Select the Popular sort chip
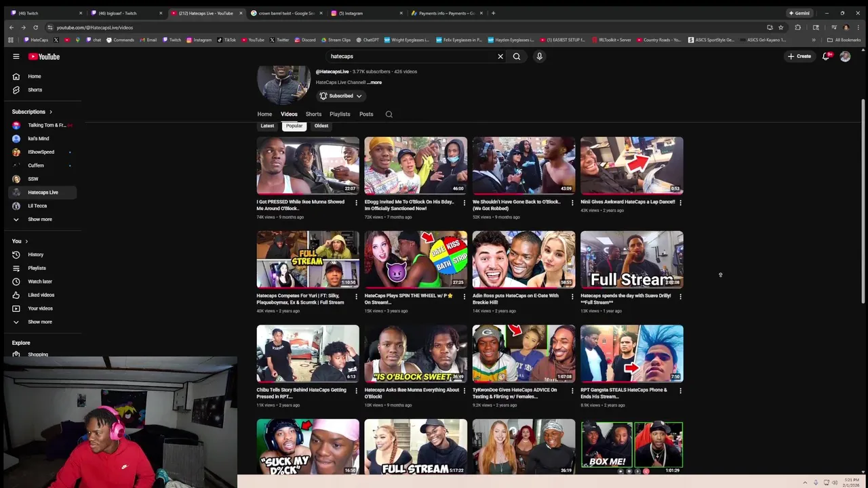 (x=294, y=126)
